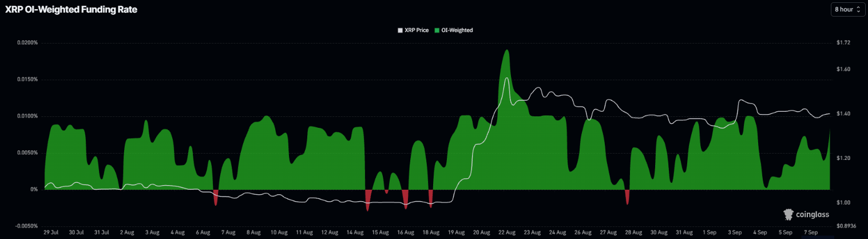Screen dimensions: 868x239
Task: Click the white XRP Price legend swatch
Action: point(400,30)
